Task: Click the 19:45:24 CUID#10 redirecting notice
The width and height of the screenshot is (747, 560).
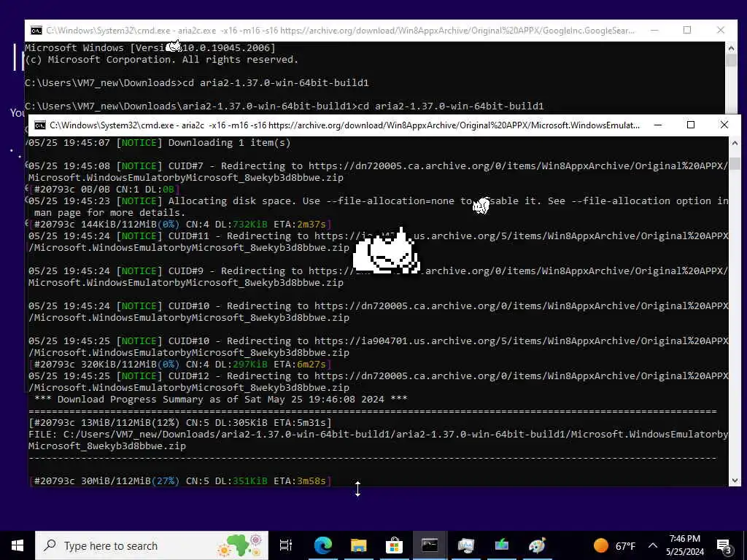Action: [x=379, y=311]
